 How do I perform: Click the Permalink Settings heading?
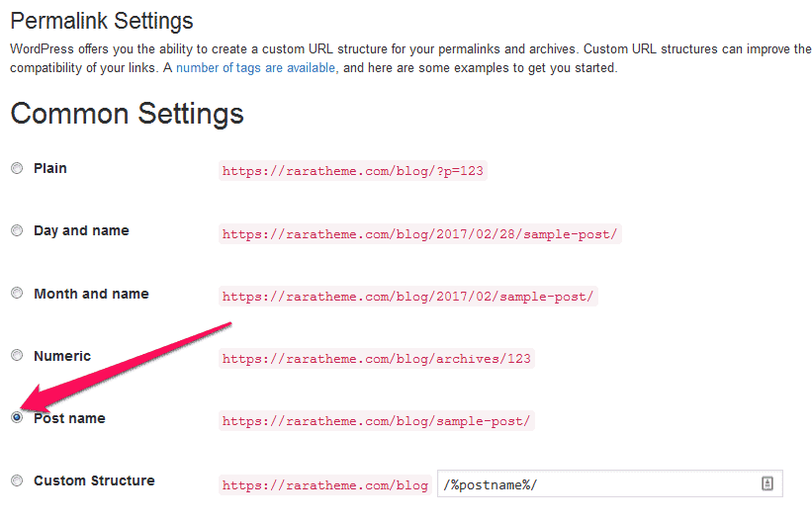[102, 21]
